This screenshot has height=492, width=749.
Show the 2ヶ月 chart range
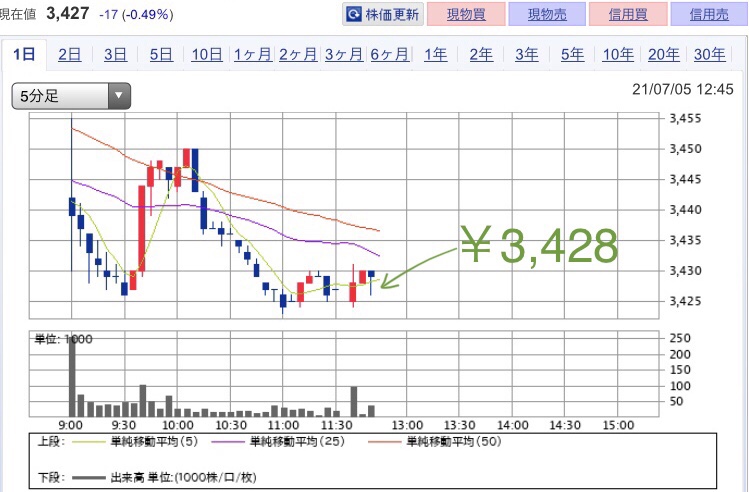click(298, 54)
